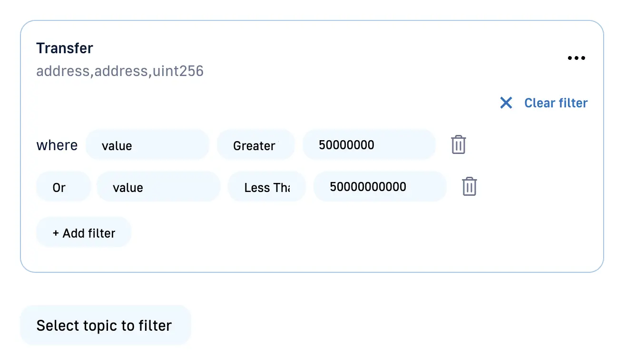The height and width of the screenshot is (364, 626).
Task: Open the 'value' dropdown in the Or row
Action: pyautogui.click(x=158, y=187)
